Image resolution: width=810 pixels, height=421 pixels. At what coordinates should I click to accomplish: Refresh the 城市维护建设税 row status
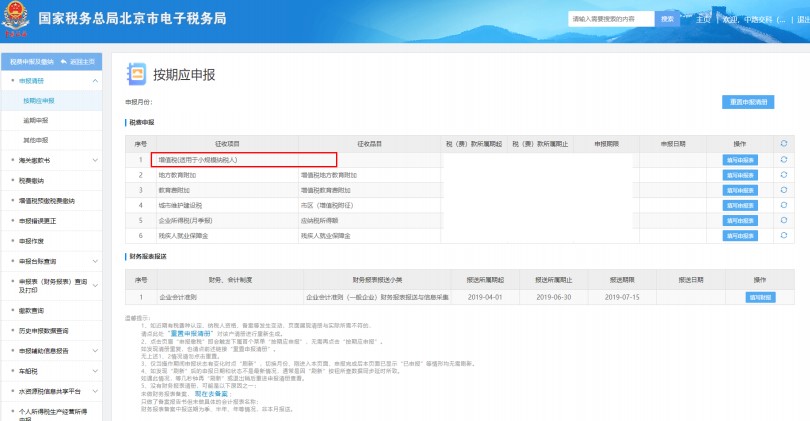[x=784, y=204]
